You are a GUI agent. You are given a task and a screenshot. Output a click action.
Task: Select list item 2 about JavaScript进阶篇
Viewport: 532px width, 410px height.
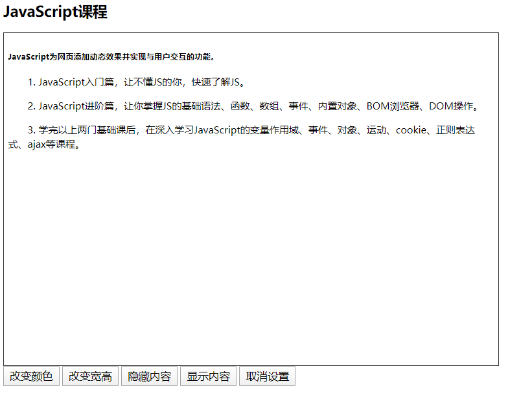(x=253, y=106)
